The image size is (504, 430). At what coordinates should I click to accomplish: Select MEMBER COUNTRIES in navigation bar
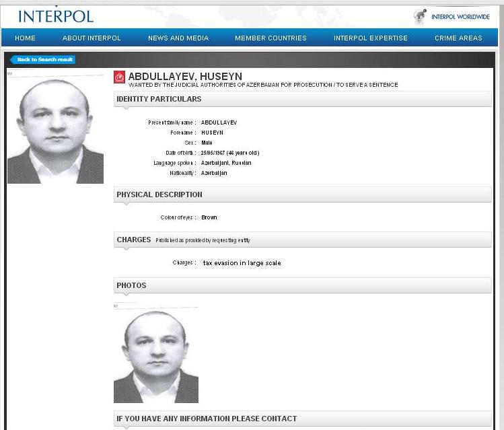271,38
